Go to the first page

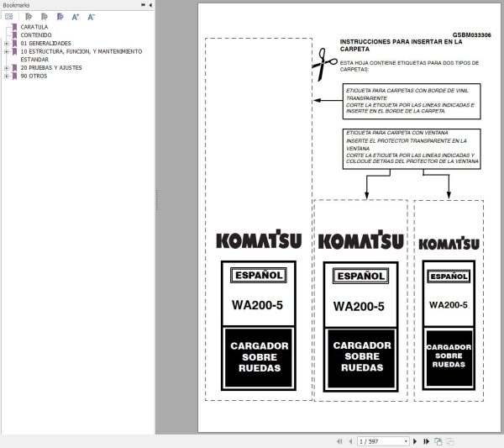click(339, 441)
